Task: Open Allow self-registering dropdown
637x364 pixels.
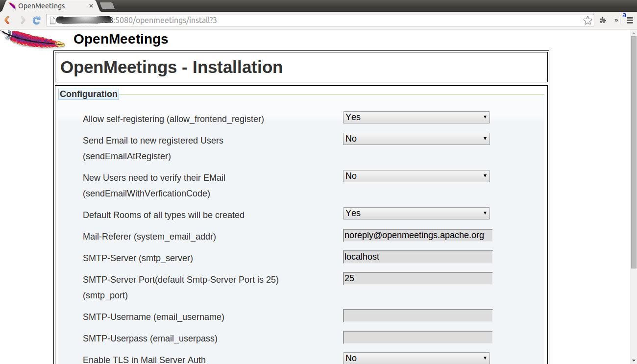Action: [416, 117]
